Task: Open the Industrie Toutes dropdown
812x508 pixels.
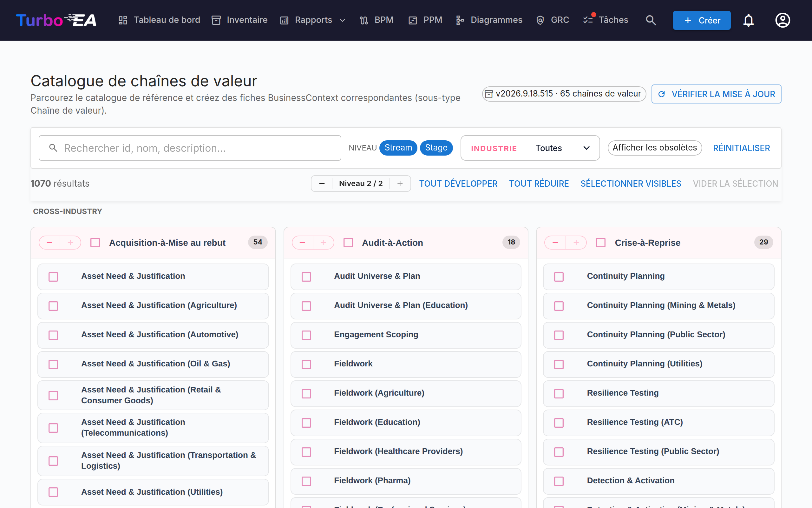Action: (x=530, y=148)
